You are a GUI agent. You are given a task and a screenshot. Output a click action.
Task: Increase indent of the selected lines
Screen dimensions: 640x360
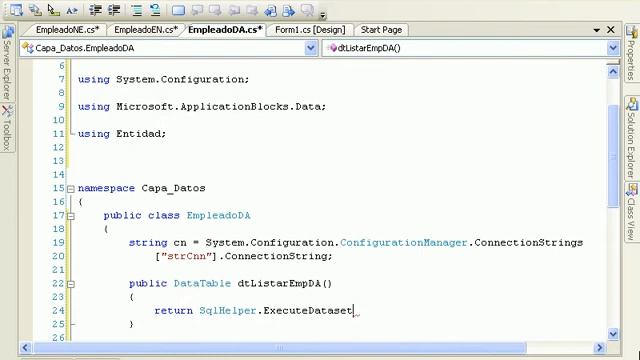[114, 10]
